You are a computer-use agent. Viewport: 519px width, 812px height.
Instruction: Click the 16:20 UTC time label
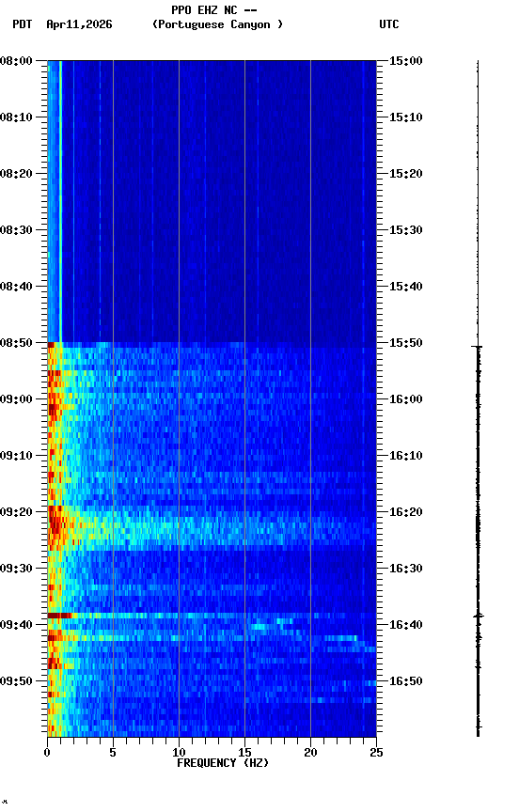click(406, 512)
